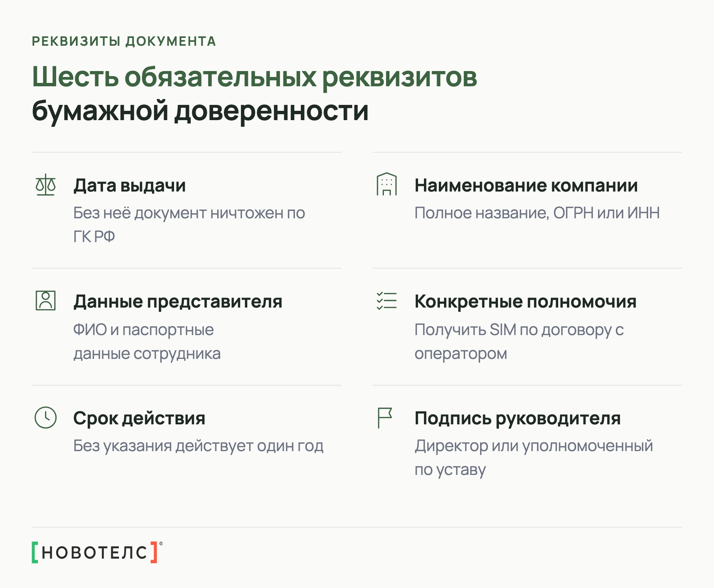Image resolution: width=714 pixels, height=588 pixels.
Task: Select the heading Дата выдачи
Action: 129,186
